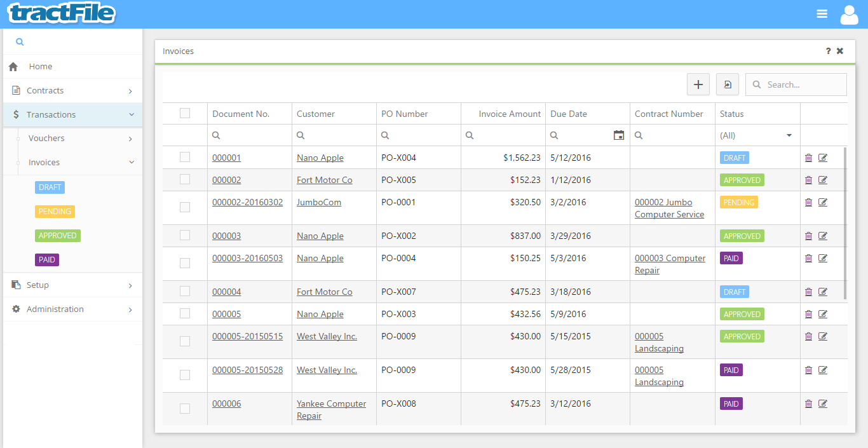
Task: Open the Status (All) filter dropdown
Action: coord(757,135)
